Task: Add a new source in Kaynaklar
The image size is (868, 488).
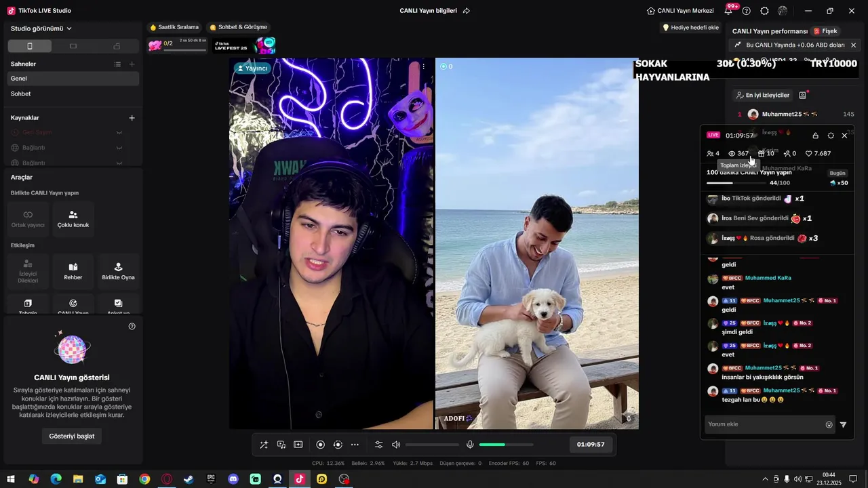Action: tap(132, 118)
